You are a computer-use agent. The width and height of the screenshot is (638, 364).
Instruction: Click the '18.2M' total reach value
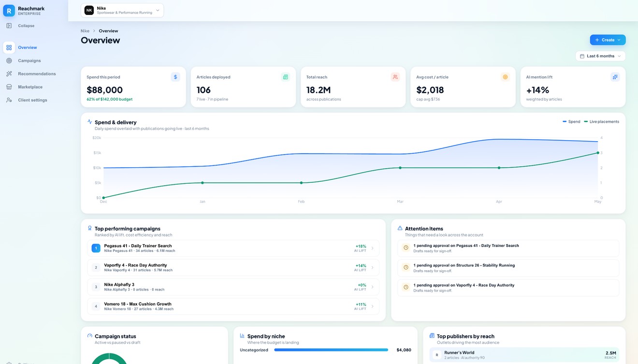[x=319, y=90]
